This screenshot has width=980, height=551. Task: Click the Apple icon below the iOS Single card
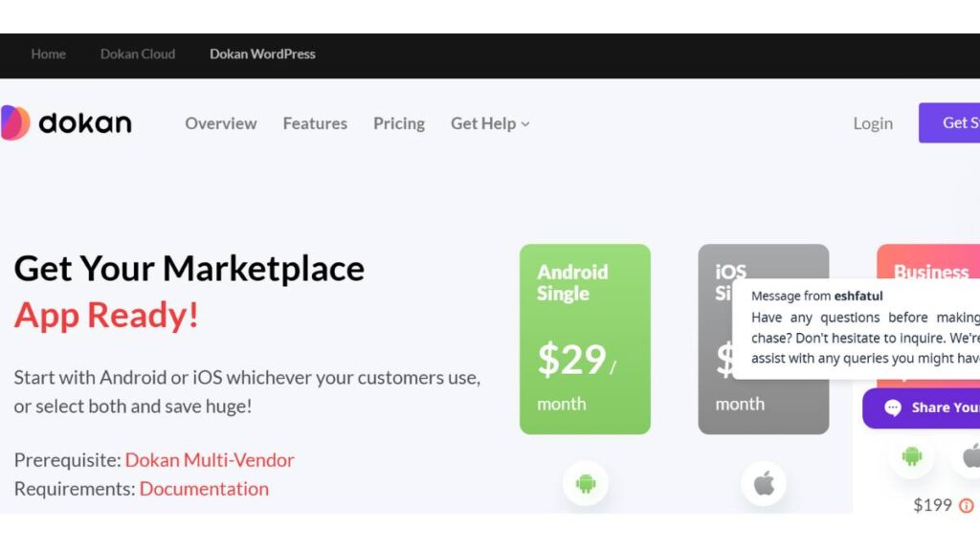763,483
